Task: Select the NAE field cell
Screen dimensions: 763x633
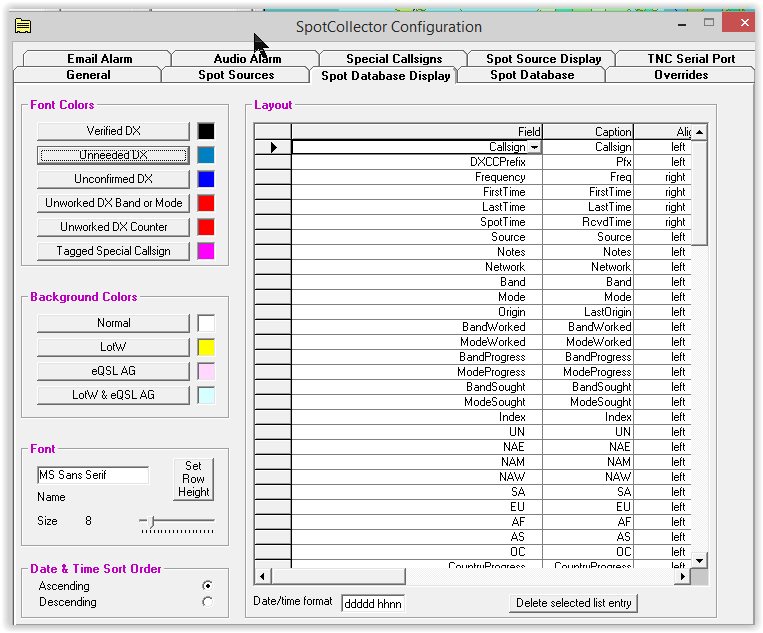Action: click(417, 447)
